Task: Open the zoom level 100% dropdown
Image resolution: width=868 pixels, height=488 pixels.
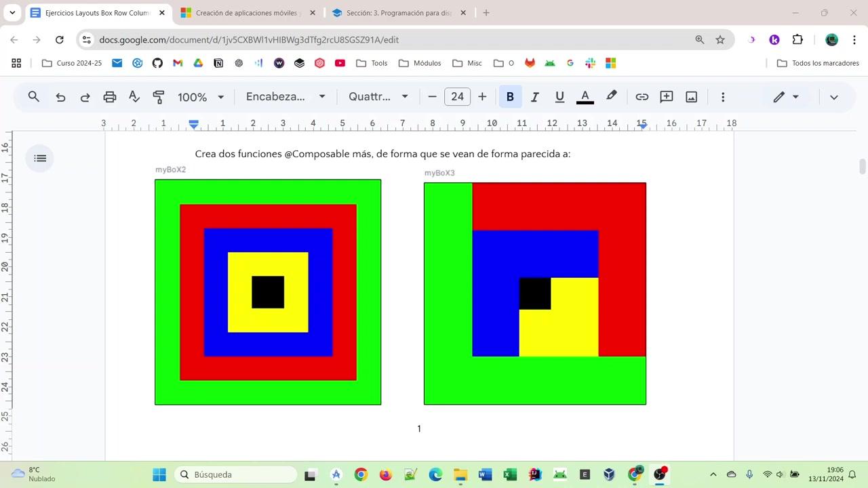Action: (200, 97)
